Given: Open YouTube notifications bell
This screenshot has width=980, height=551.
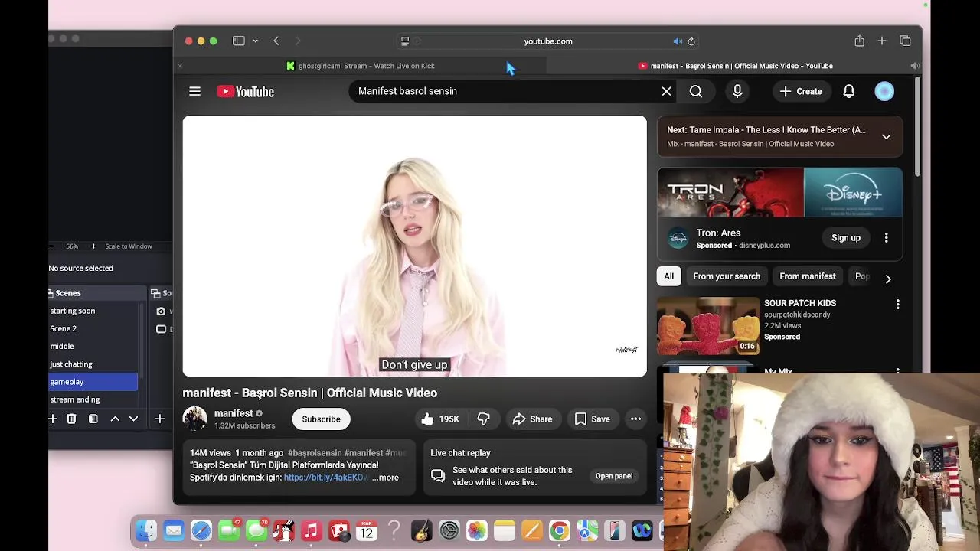Looking at the screenshot, I should click(849, 91).
